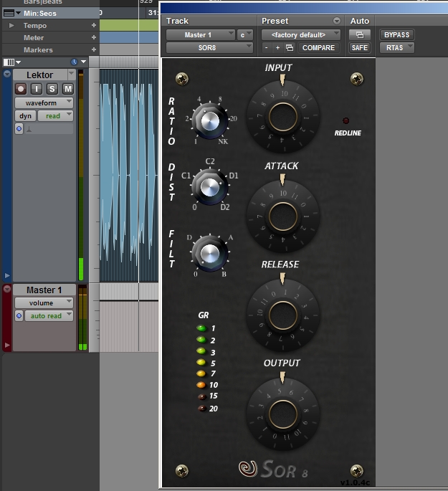Mute the Lektor track
The height and width of the screenshot is (491, 448).
coord(67,89)
